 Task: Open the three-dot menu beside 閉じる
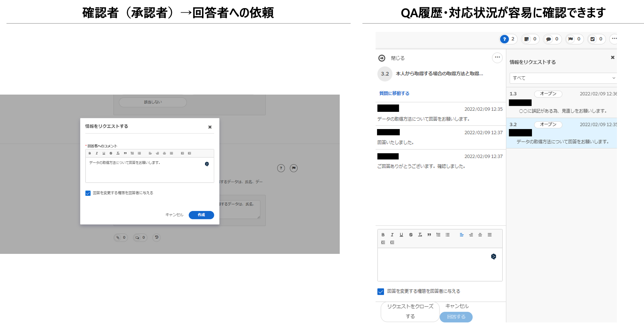(x=497, y=57)
